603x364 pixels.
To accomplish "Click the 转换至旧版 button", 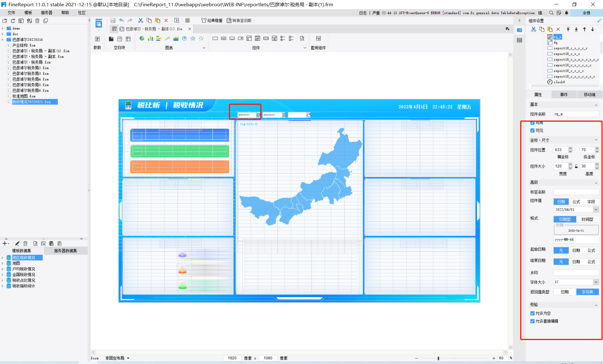I will pyautogui.click(x=239, y=20).
